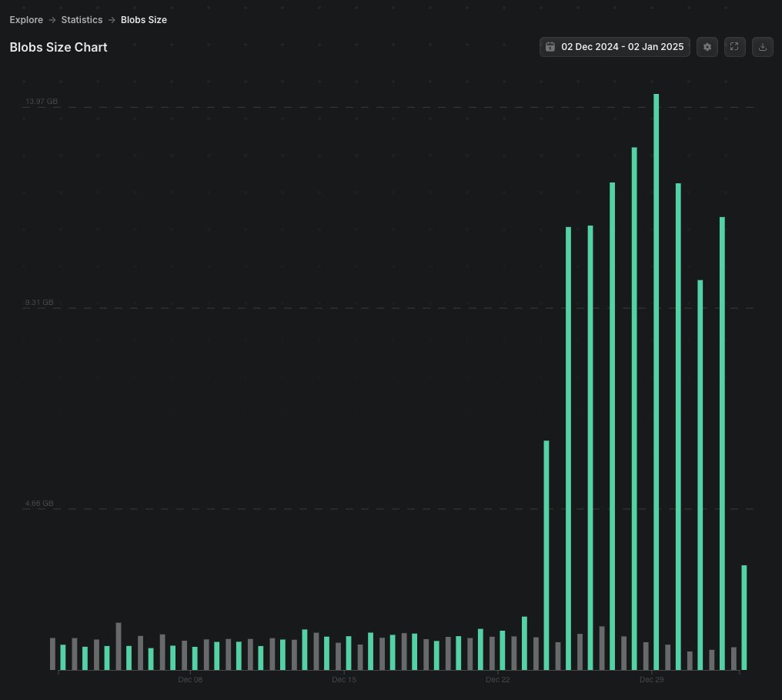Click the Dec 15 axis label
The image size is (782, 700).
pos(344,679)
